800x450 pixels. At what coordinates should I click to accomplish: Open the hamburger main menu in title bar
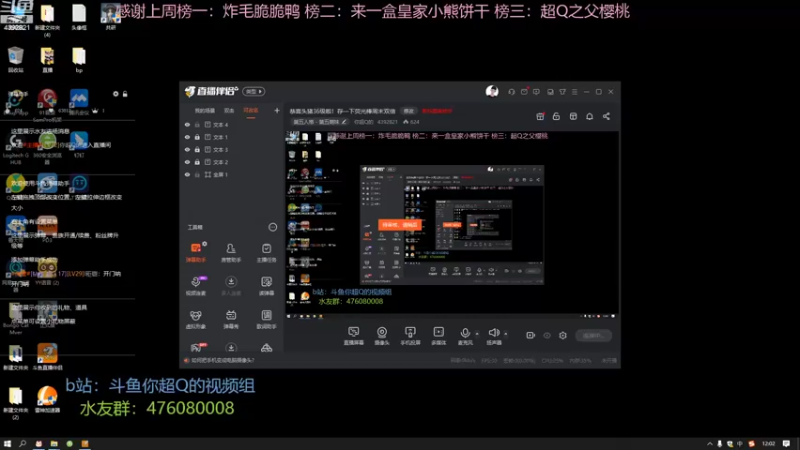(x=574, y=92)
